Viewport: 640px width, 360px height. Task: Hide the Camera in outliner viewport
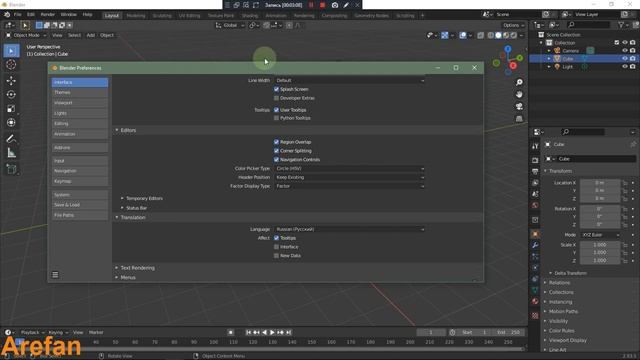624,51
